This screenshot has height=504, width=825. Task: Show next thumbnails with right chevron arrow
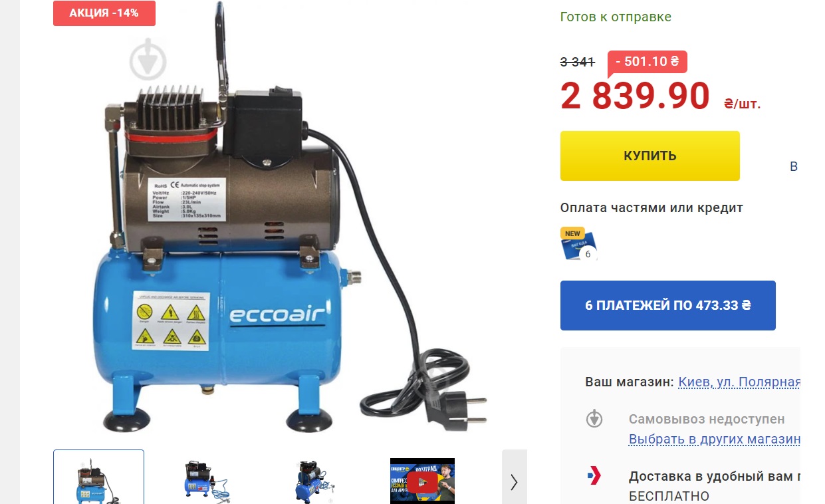tap(514, 481)
